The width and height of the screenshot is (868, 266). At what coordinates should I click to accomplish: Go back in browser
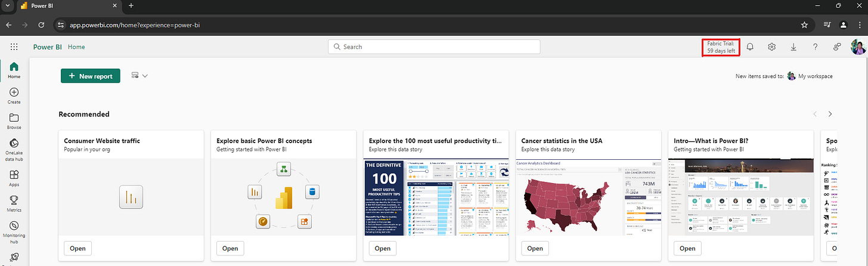[9, 25]
